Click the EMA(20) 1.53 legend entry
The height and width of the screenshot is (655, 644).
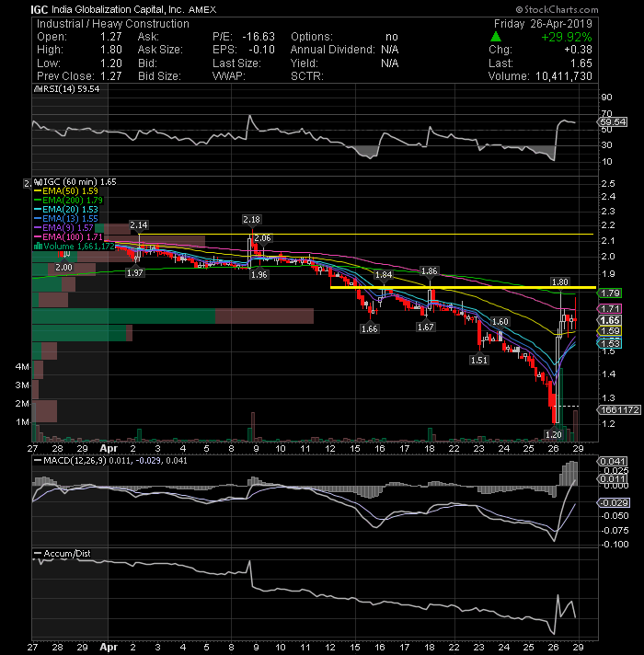coord(67,209)
